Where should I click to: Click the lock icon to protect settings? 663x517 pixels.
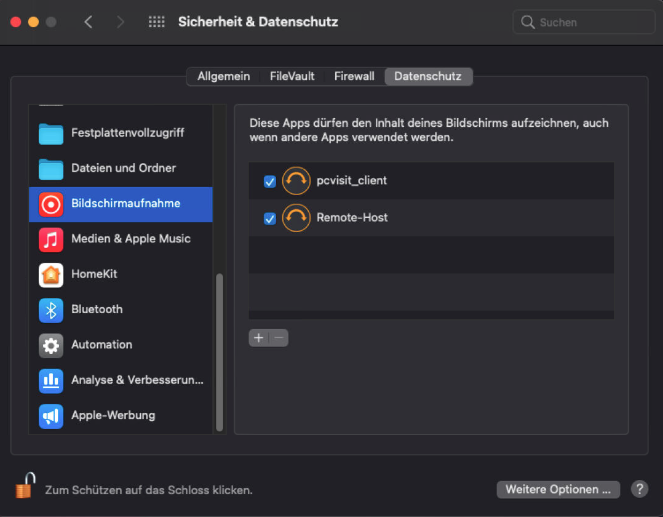pyautogui.click(x=25, y=488)
